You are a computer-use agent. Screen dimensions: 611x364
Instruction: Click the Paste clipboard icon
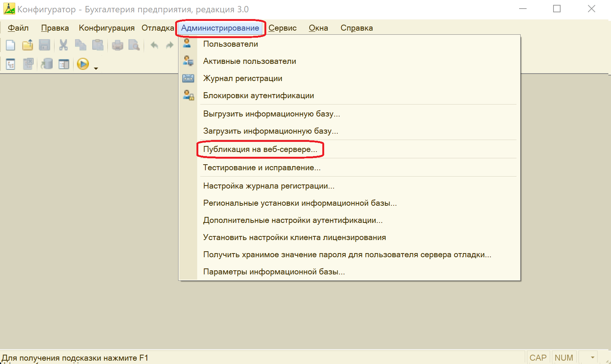tap(98, 45)
